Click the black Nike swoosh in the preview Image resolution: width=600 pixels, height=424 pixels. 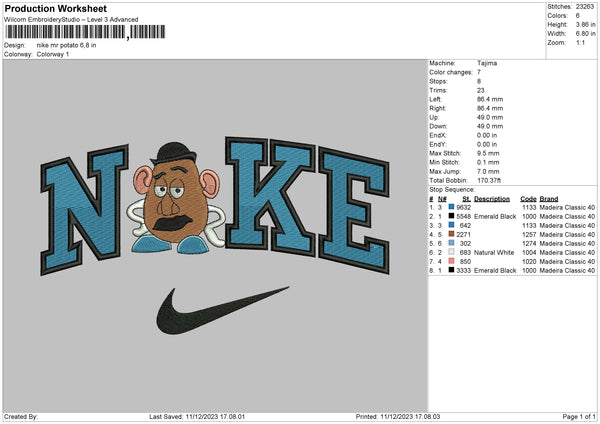coord(222,311)
